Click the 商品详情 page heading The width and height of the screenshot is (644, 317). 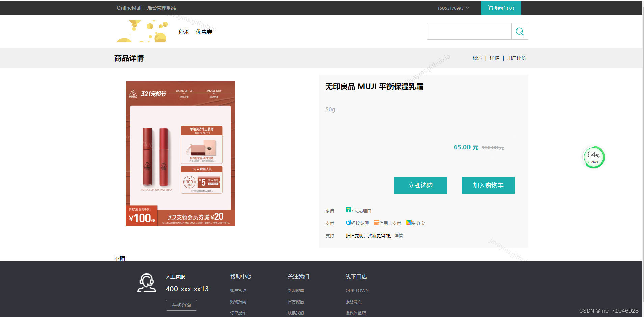pyautogui.click(x=129, y=58)
